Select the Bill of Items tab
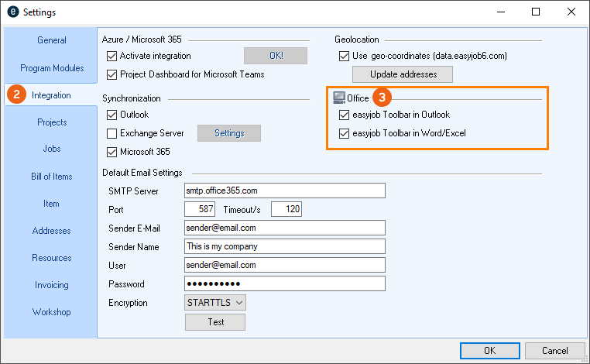590x364 pixels. click(52, 177)
